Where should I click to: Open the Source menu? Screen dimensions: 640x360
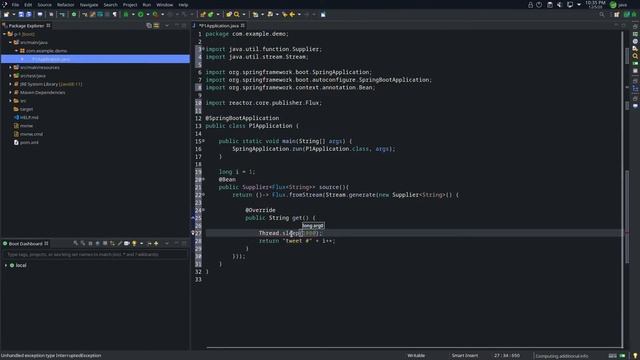44,5
